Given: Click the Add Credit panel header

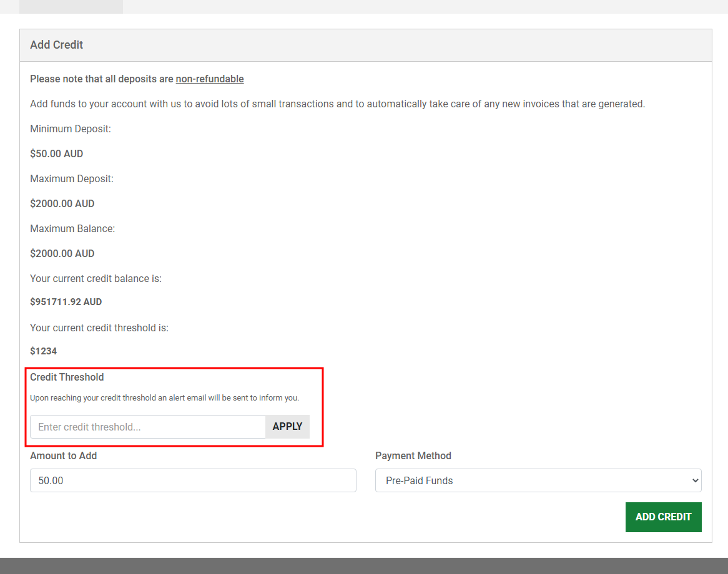Looking at the screenshot, I should pyautogui.click(x=57, y=45).
